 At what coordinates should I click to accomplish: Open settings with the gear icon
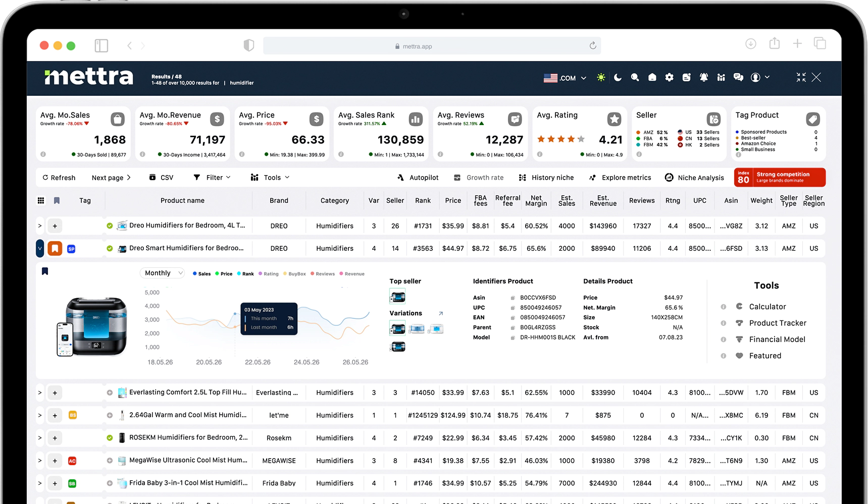669,77
